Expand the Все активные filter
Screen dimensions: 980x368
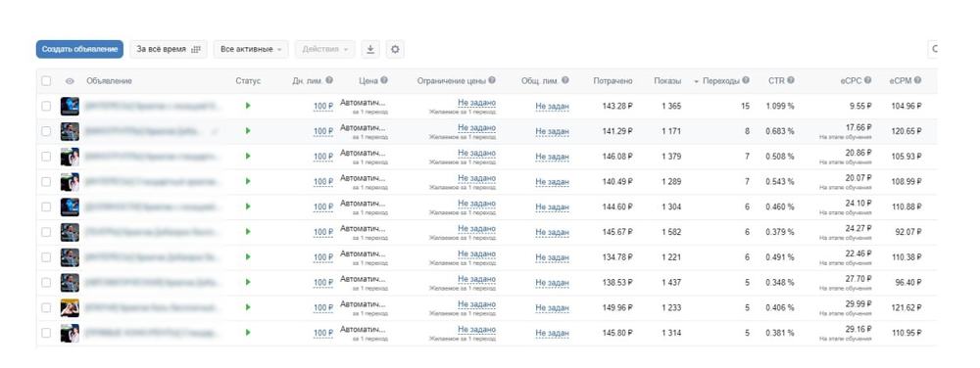(251, 49)
